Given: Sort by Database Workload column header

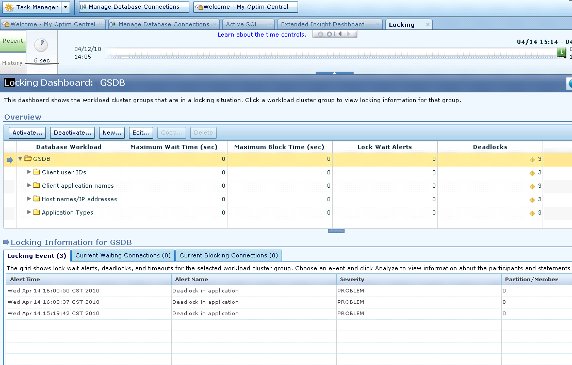Looking at the screenshot, I should (x=69, y=147).
